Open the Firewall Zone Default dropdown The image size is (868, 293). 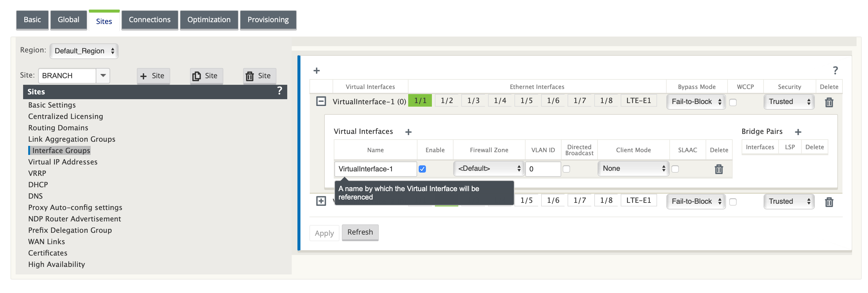[489, 169]
